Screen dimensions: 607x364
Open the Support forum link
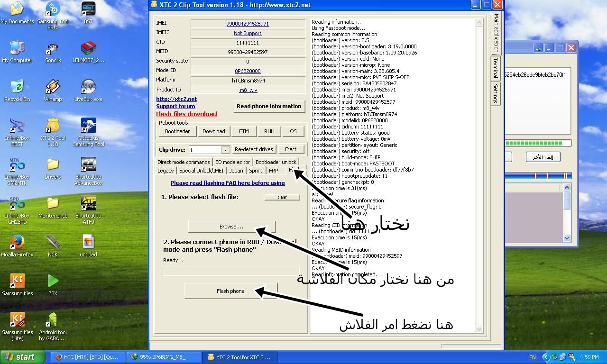175,106
